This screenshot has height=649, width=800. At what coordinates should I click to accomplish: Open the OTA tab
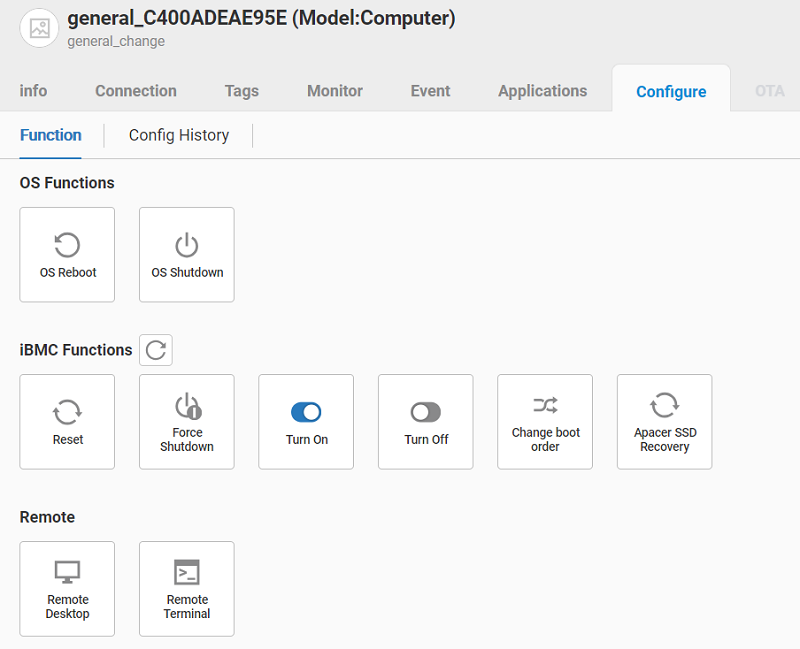tap(769, 91)
